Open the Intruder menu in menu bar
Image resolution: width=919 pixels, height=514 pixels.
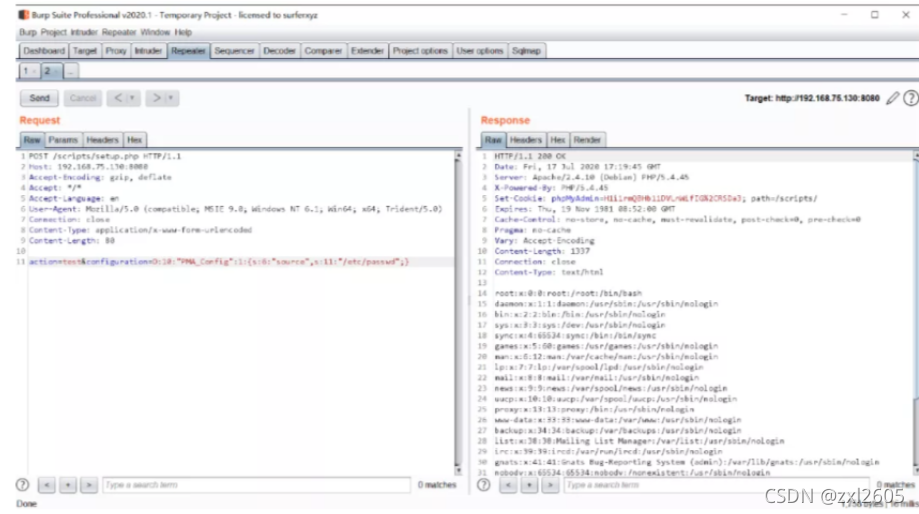tap(84, 32)
